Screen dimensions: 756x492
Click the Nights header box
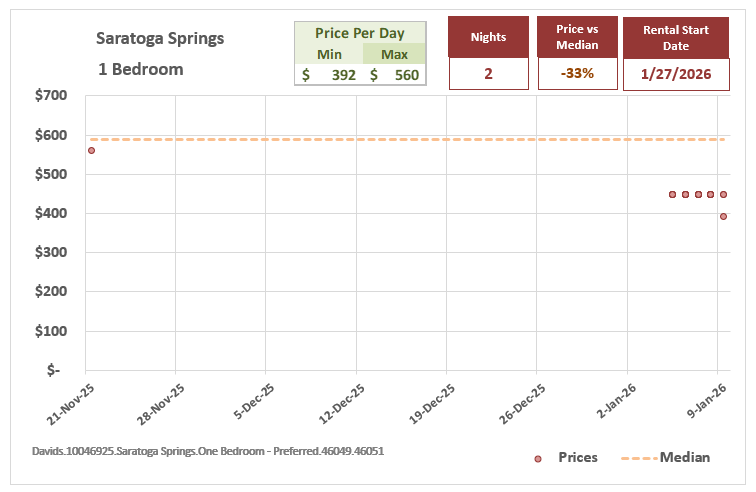coord(488,37)
